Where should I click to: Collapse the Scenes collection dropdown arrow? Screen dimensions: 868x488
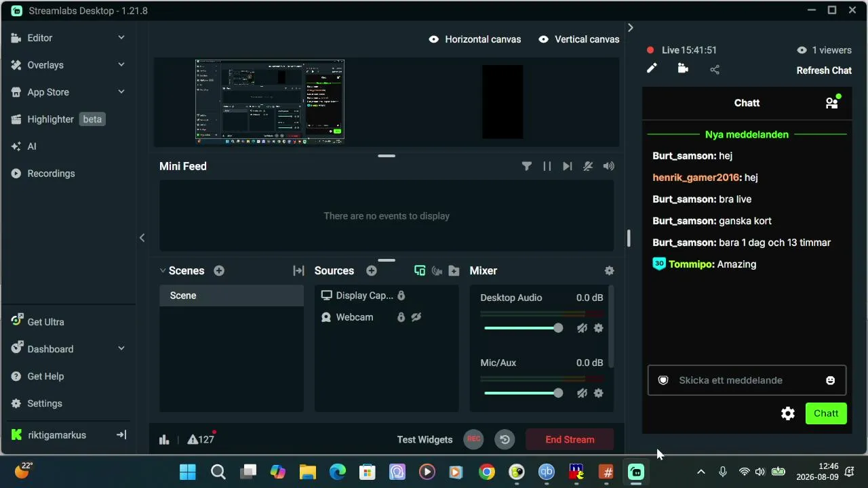[x=163, y=270]
